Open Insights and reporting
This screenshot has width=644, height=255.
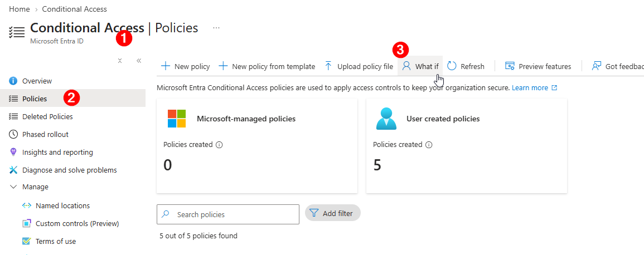tap(57, 152)
